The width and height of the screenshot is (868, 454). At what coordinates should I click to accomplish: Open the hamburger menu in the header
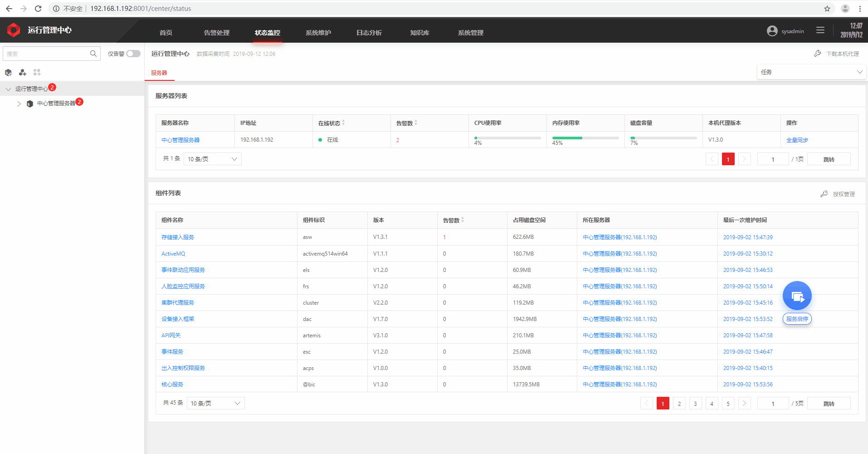coord(820,30)
